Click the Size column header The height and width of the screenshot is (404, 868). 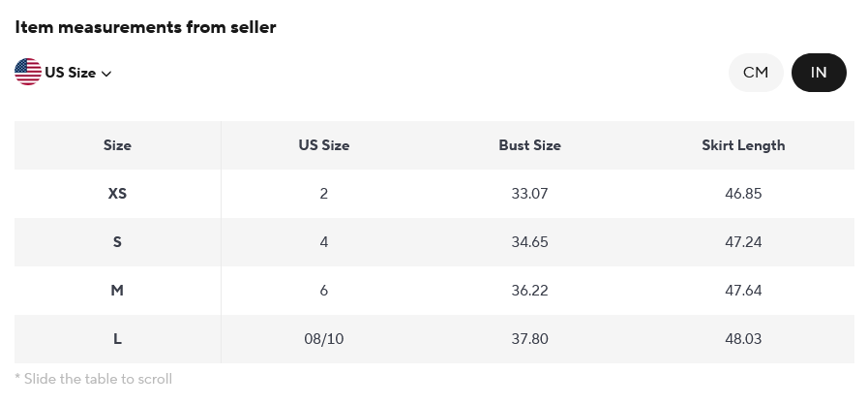[x=117, y=145]
